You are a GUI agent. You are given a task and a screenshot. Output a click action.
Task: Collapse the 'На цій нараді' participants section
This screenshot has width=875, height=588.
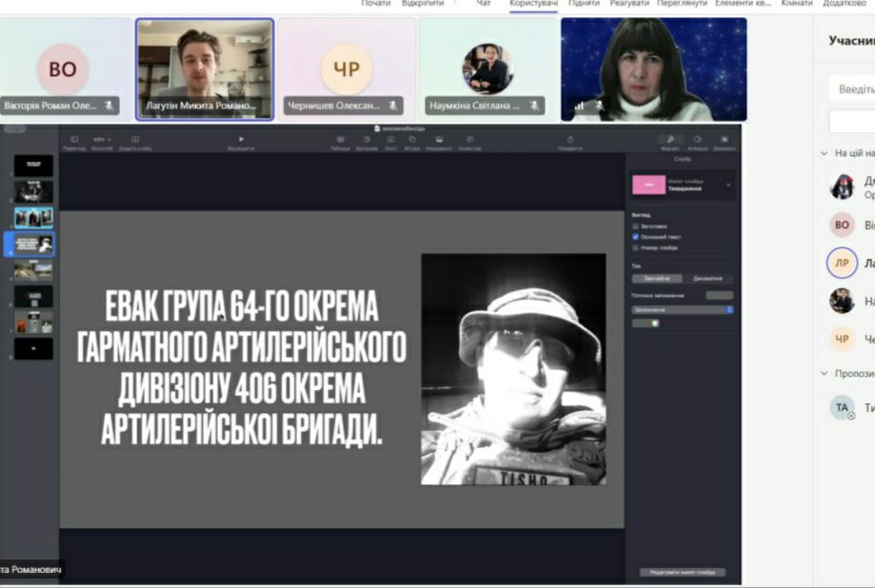(825, 153)
